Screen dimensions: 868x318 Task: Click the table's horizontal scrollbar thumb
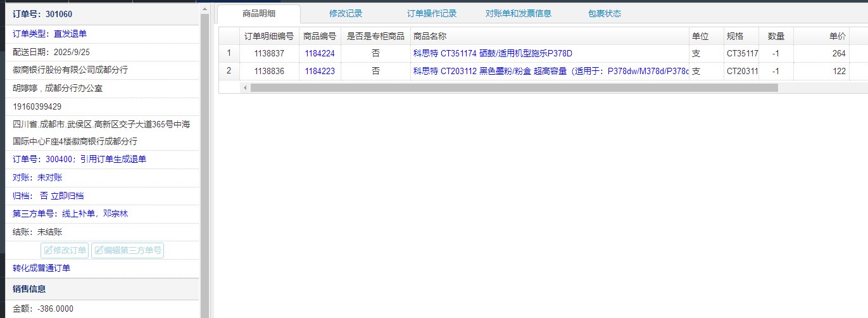pyautogui.click(x=513, y=87)
